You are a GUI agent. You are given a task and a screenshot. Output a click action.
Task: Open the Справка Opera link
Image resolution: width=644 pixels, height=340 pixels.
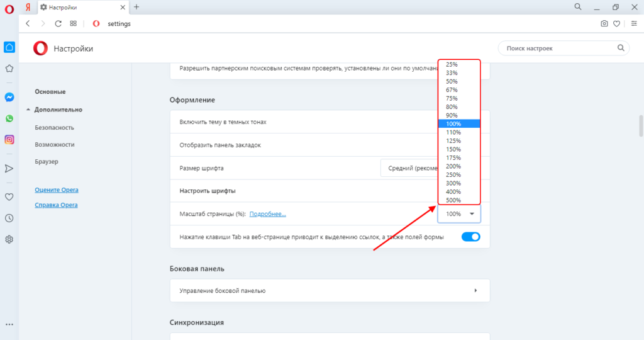[x=57, y=205]
